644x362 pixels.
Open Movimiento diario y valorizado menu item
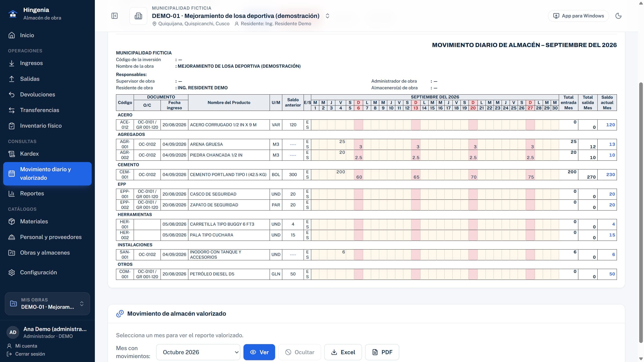(x=47, y=174)
